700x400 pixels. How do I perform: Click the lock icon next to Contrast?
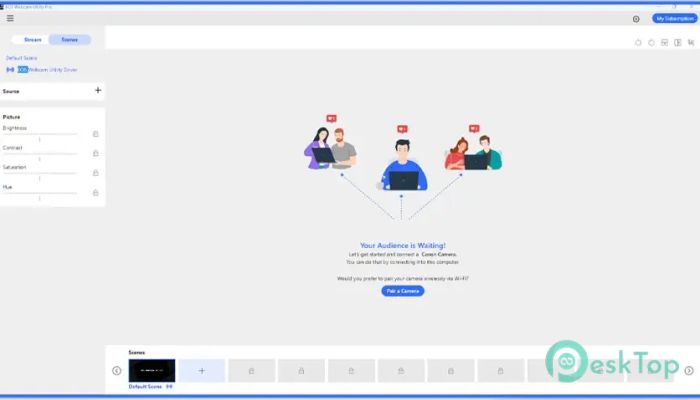click(96, 153)
